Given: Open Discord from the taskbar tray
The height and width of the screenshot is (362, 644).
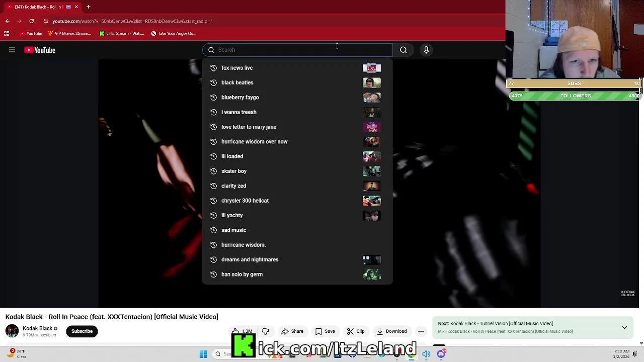Looking at the screenshot, I should [441, 354].
